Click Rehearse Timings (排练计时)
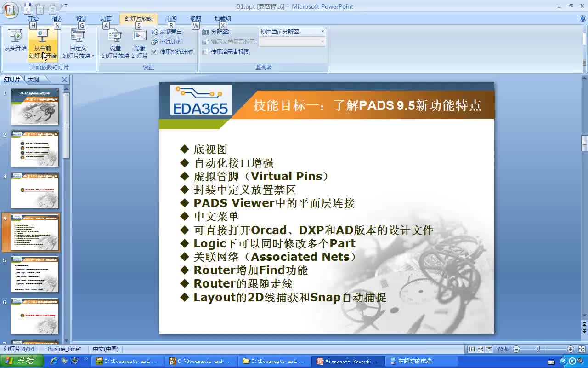This screenshot has width=588, height=368. coord(167,42)
